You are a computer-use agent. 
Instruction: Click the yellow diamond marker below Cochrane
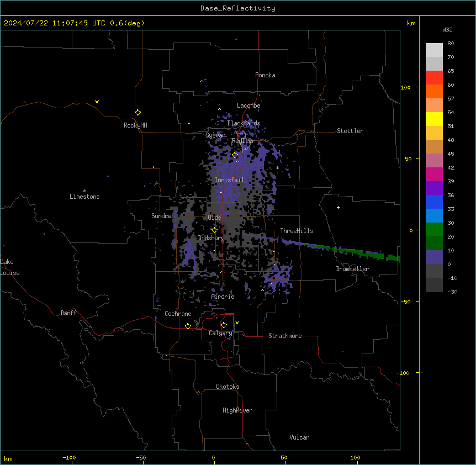pyautogui.click(x=188, y=326)
